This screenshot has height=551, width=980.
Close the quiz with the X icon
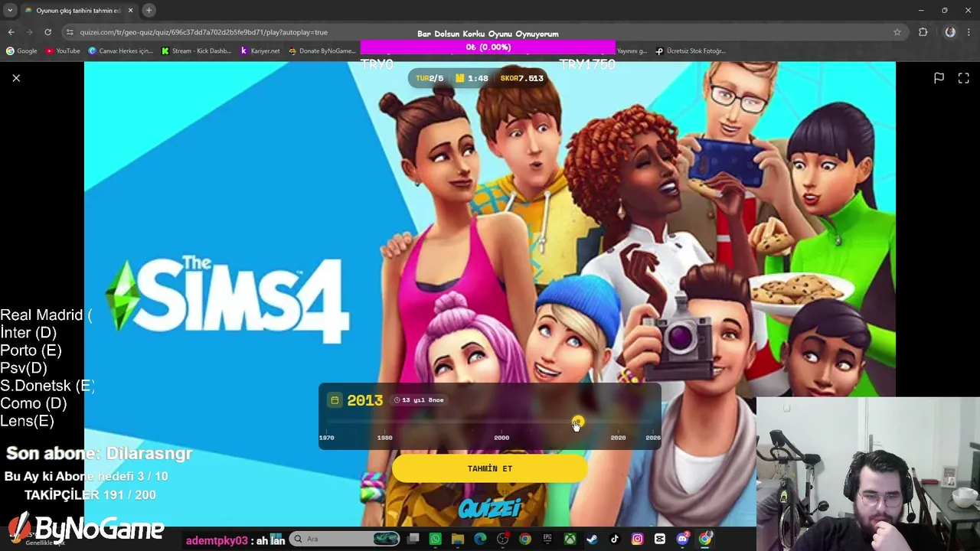coord(16,78)
